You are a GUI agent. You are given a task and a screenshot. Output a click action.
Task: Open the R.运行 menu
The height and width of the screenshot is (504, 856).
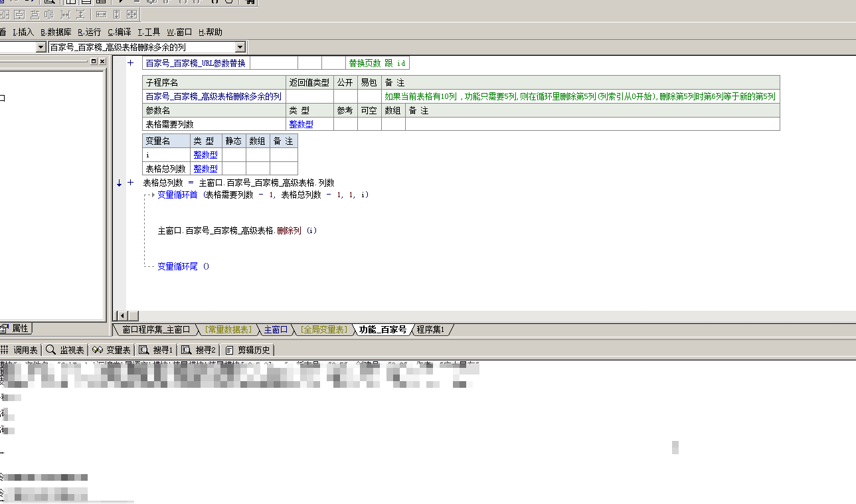pyautogui.click(x=90, y=32)
